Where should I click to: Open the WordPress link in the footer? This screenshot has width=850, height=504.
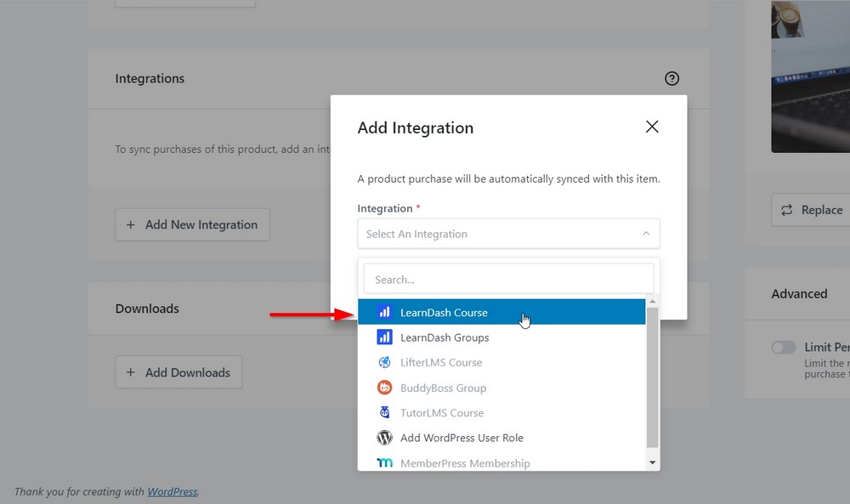[x=172, y=491]
